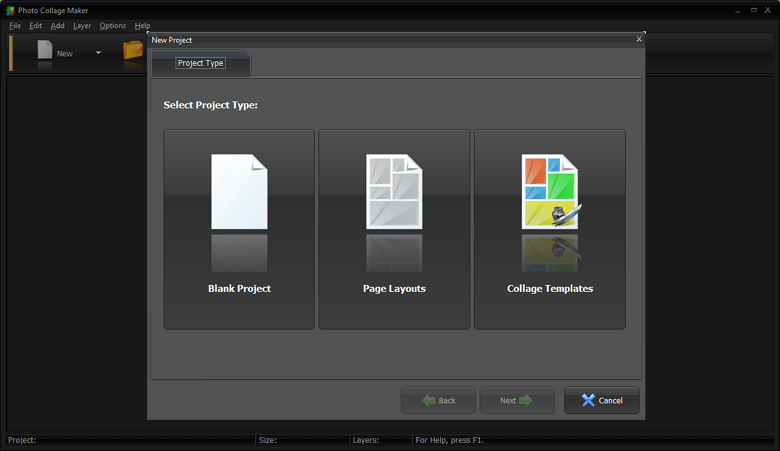780x451 pixels.
Task: Open the Help menu
Action: [x=142, y=25]
